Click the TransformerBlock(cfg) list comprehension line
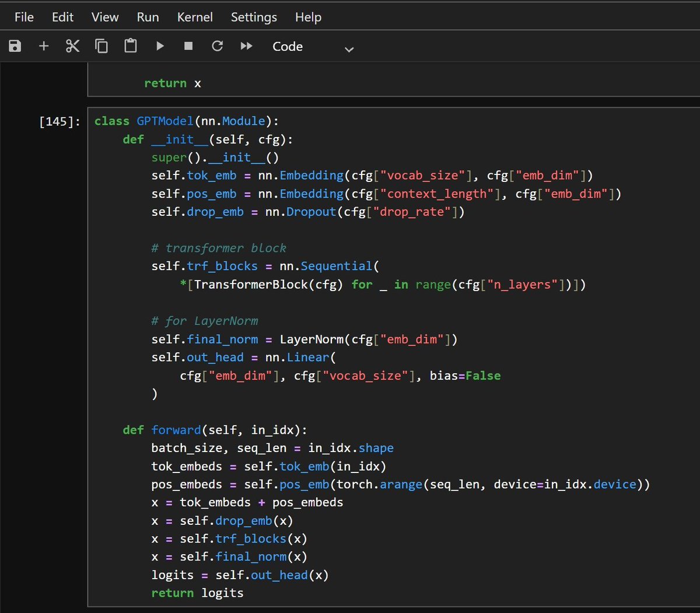Viewport: 700px width, 613px height. pos(383,285)
